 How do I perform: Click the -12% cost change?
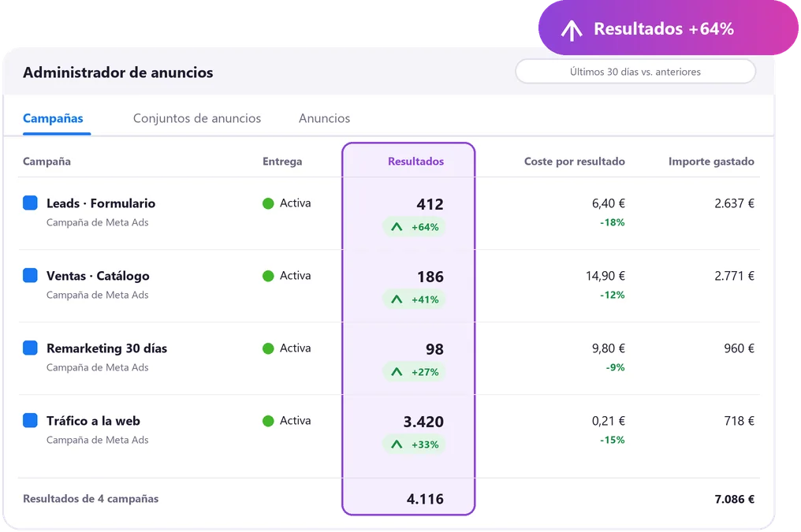(x=613, y=295)
